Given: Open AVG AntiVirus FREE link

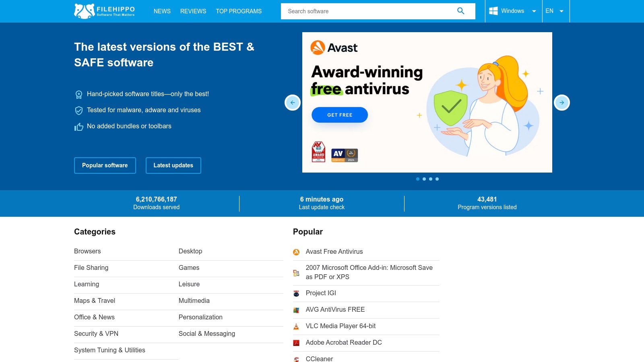Looking at the screenshot, I should coord(335,309).
